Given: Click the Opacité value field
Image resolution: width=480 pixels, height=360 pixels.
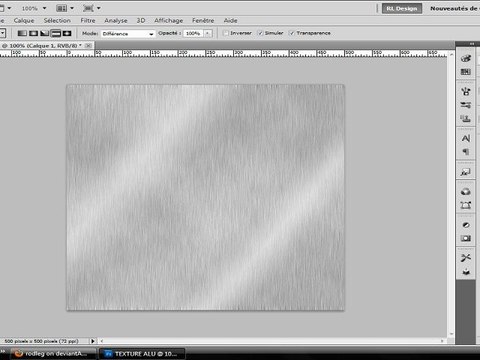Looking at the screenshot, I should [193, 33].
